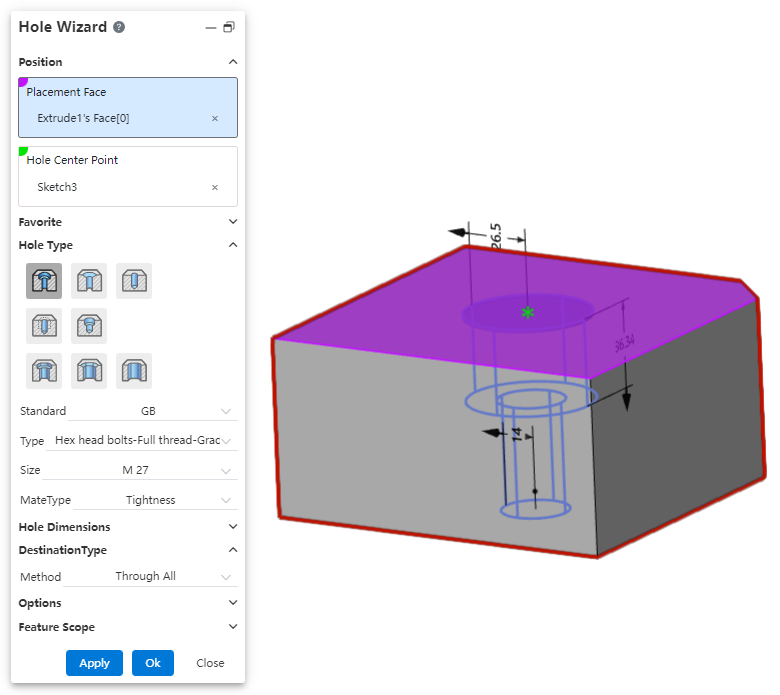This screenshot has width=780, height=695.
Task: Expand the Hole Dimensions section
Action: 232,527
